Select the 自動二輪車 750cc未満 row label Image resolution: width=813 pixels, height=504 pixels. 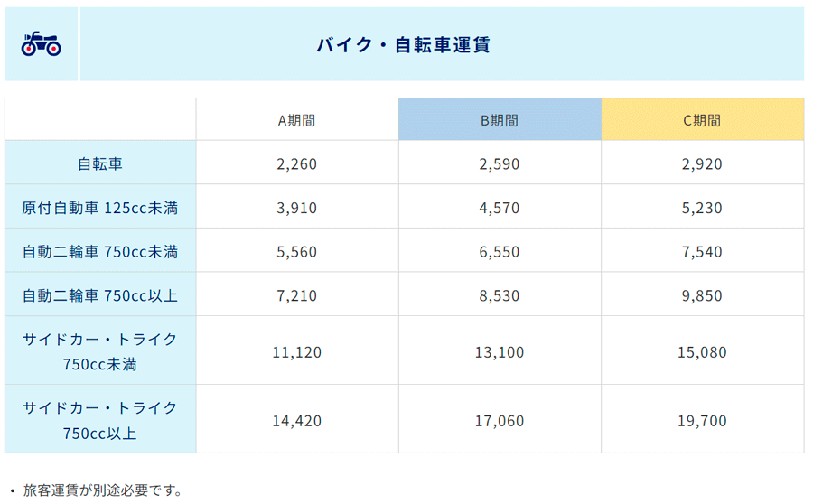tap(100, 251)
